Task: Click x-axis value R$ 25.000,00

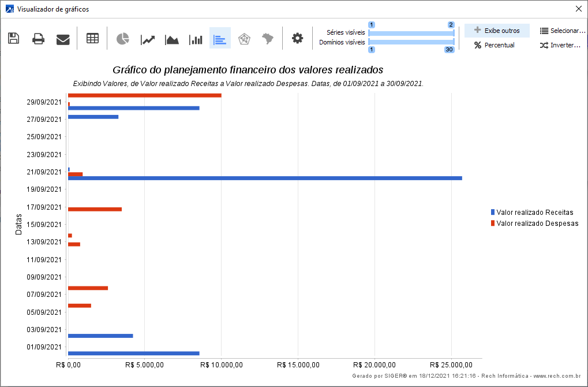Action: 451,365
